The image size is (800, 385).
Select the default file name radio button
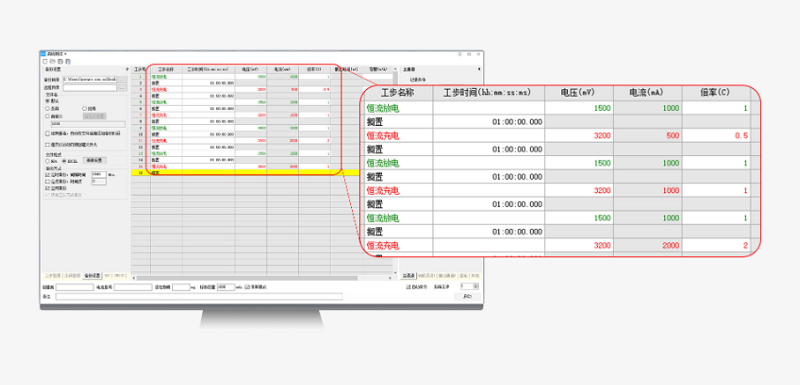(x=47, y=101)
